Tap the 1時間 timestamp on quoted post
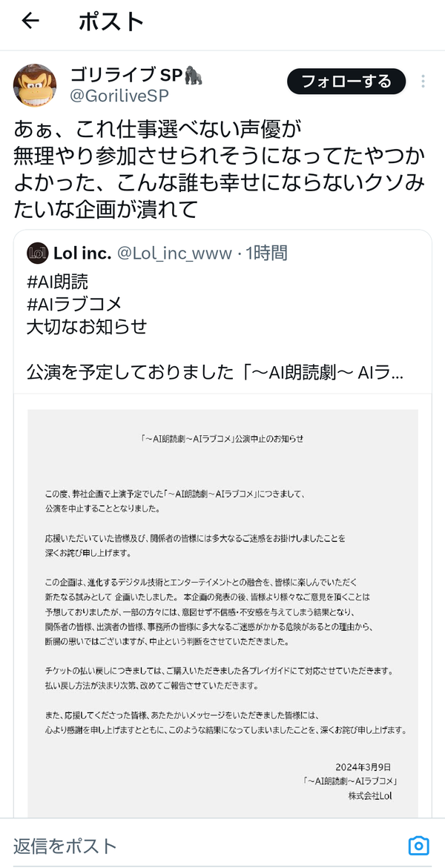Screen dimensions: 445x868 click(x=266, y=254)
